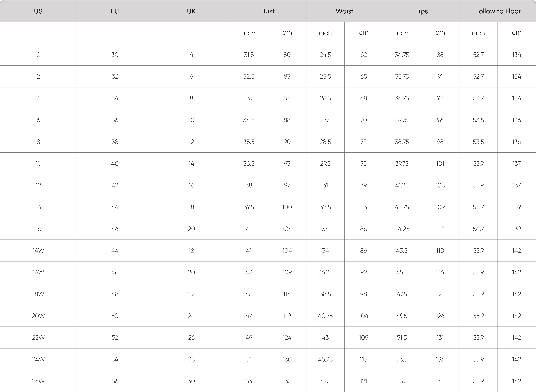Screen dimensions: 536x392
Task: Select EU size 56 cell
Action: [x=115, y=381]
